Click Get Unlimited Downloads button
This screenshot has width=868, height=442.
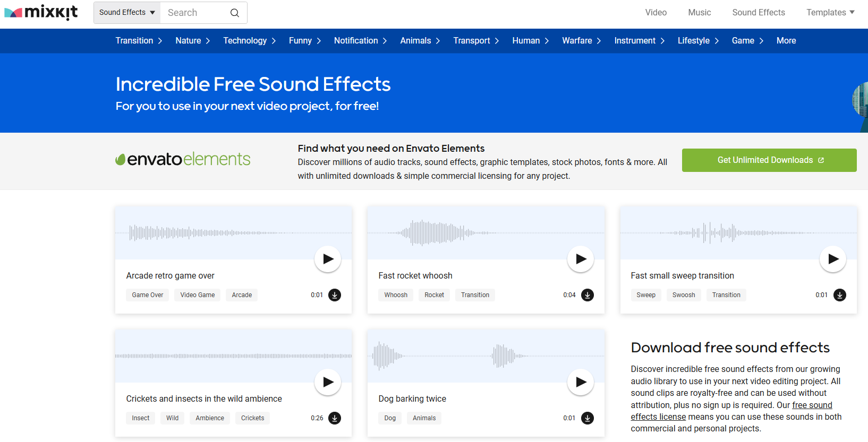pyautogui.click(x=769, y=160)
